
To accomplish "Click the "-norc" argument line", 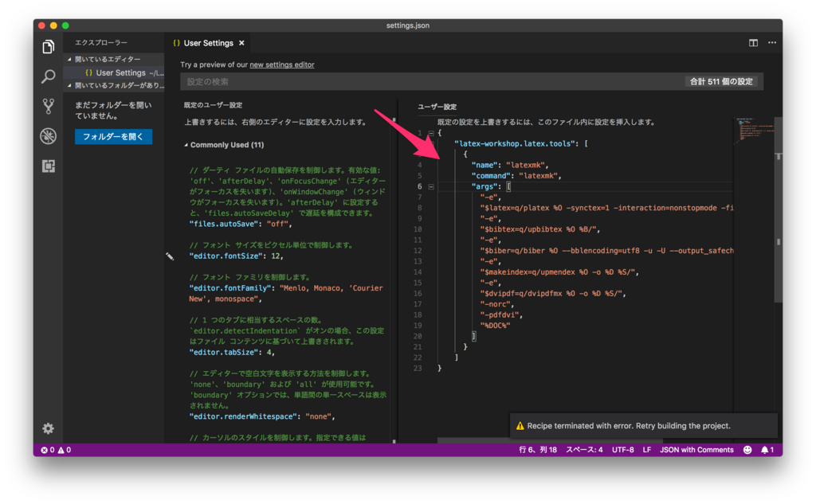I will tap(497, 304).
